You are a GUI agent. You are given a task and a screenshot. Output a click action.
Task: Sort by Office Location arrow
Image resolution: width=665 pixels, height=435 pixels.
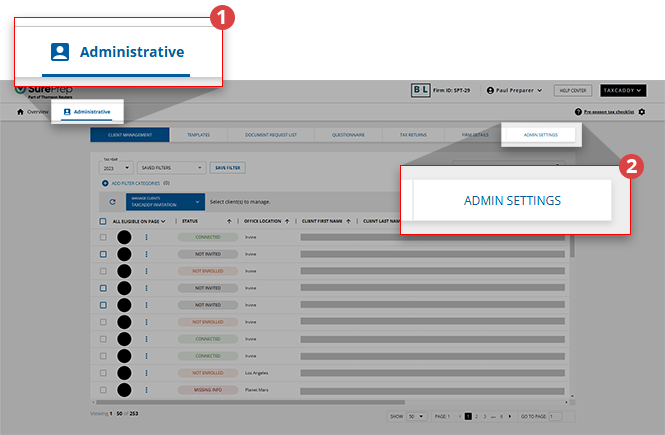(287, 221)
